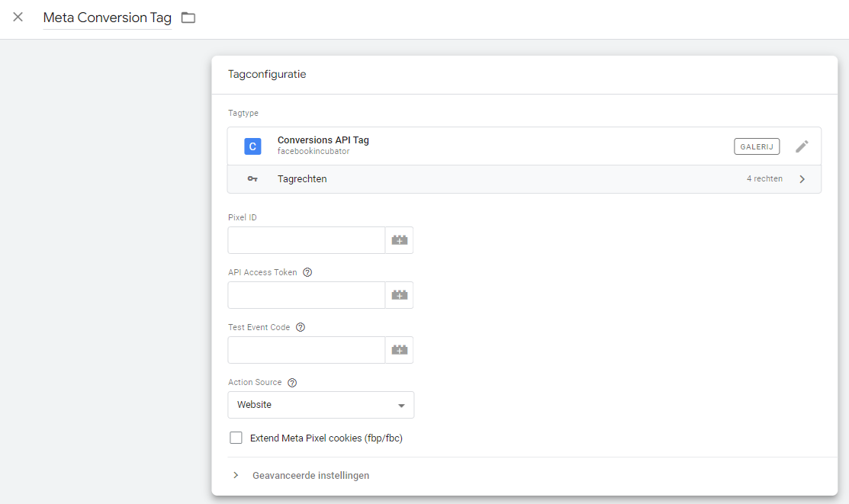849x504 pixels.
Task: Click the pencil edit icon for tag type
Action: point(802,146)
